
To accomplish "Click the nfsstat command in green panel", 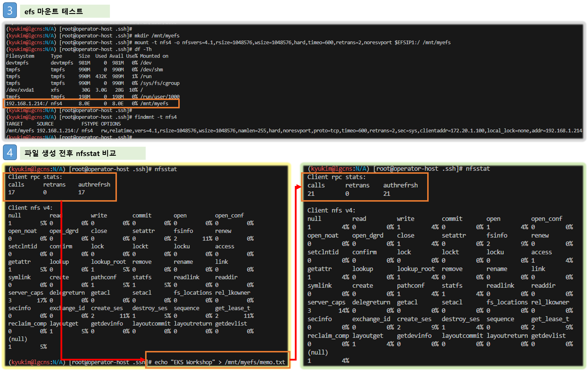I will tap(477, 169).
